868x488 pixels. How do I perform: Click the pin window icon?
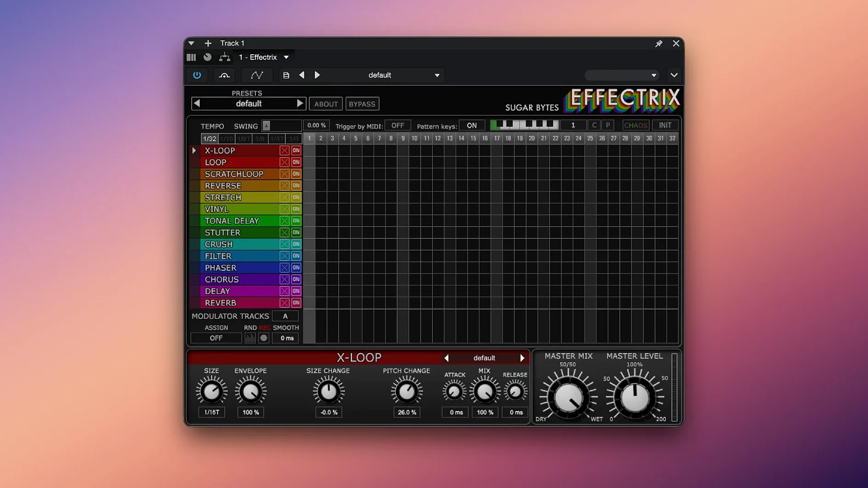[x=659, y=43]
